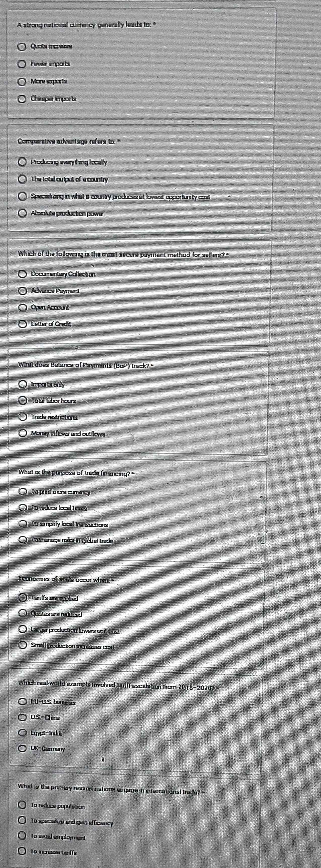Select the 'More exports' radio button
This screenshot has height=868, width=321.
click(x=22, y=81)
